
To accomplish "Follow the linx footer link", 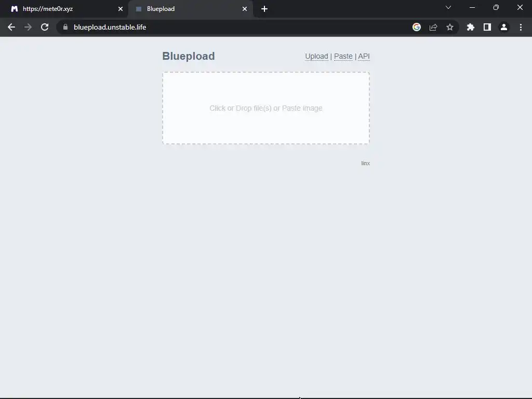I will click(x=365, y=163).
